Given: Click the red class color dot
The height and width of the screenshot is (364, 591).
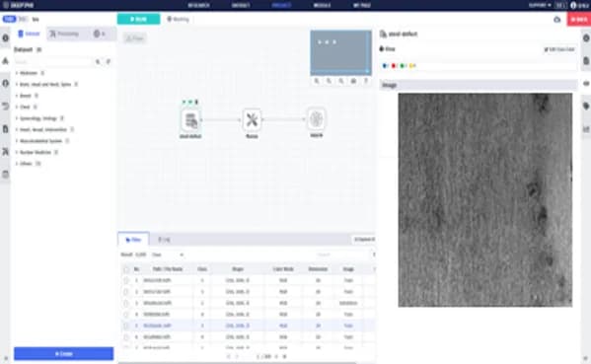Looking at the screenshot, I should click(x=394, y=65).
